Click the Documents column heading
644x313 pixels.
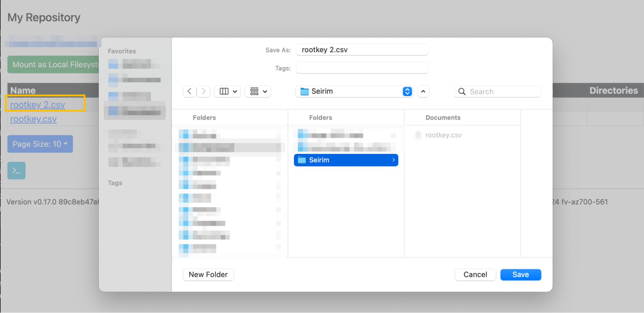click(x=443, y=118)
